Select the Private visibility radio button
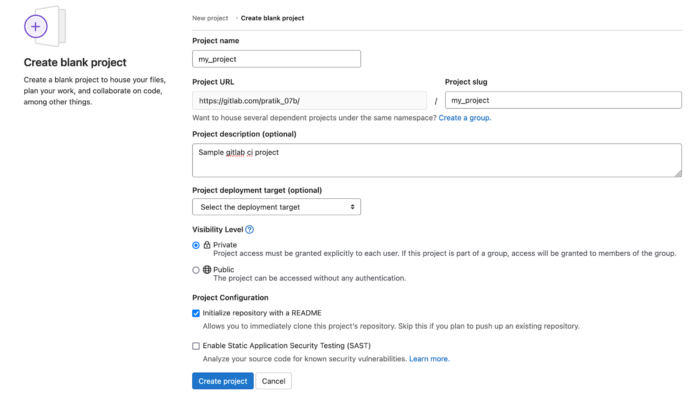 coord(196,245)
